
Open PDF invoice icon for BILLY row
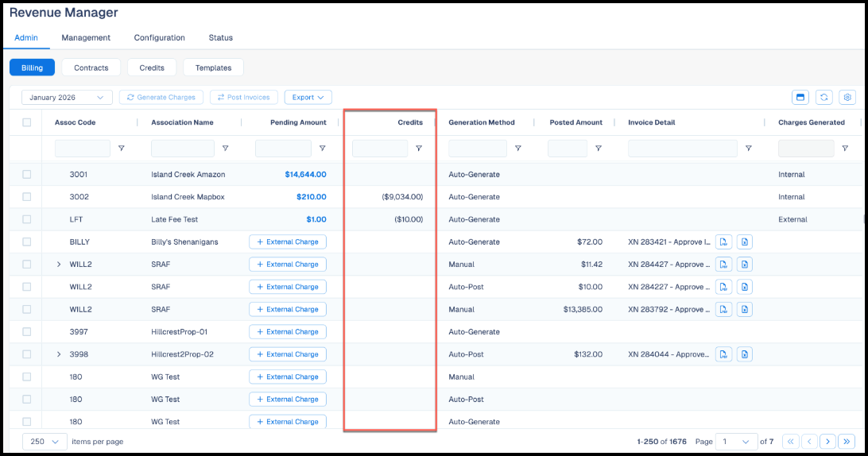coord(723,242)
